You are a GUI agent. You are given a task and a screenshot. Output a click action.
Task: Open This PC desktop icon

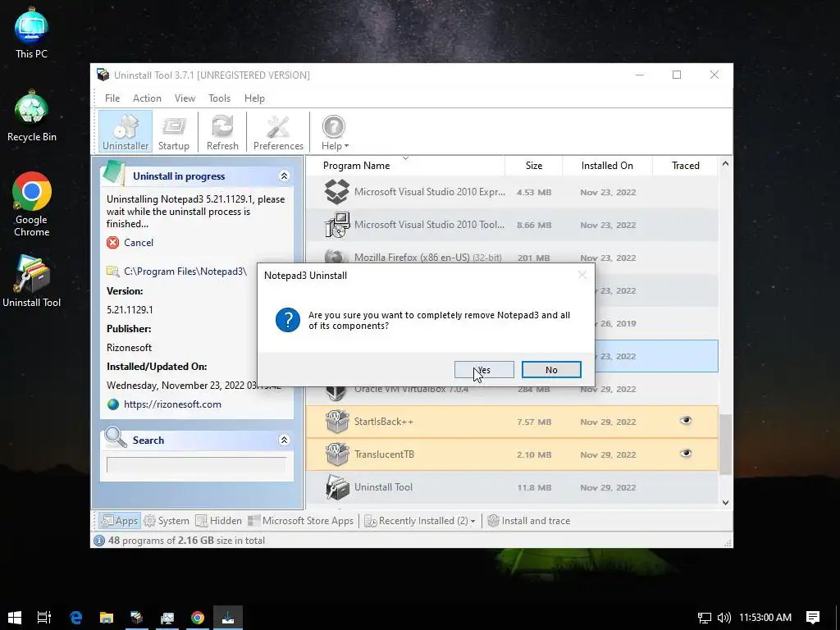coord(32,33)
